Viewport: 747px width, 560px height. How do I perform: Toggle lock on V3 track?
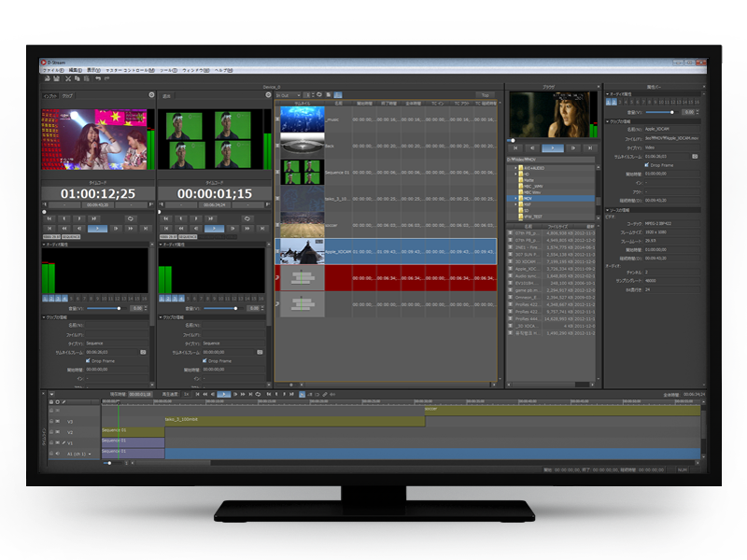[51, 422]
